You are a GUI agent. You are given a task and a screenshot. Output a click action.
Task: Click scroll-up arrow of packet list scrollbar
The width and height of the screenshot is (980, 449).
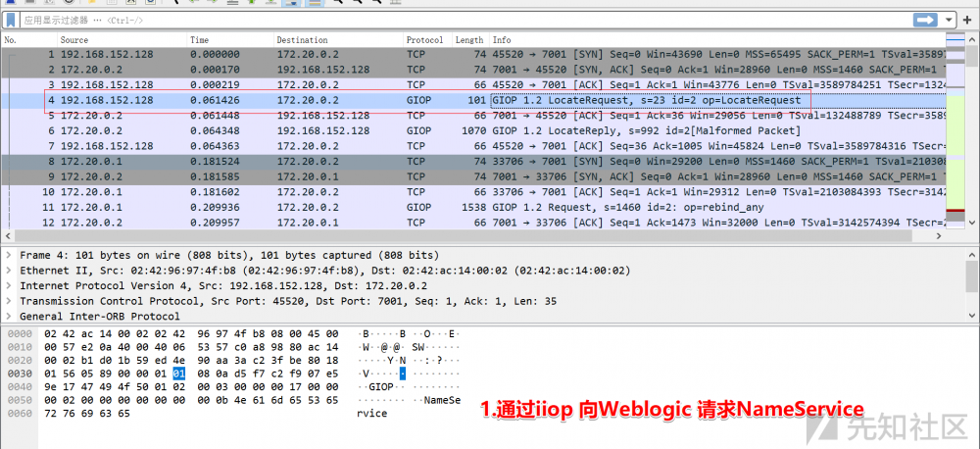point(972,38)
